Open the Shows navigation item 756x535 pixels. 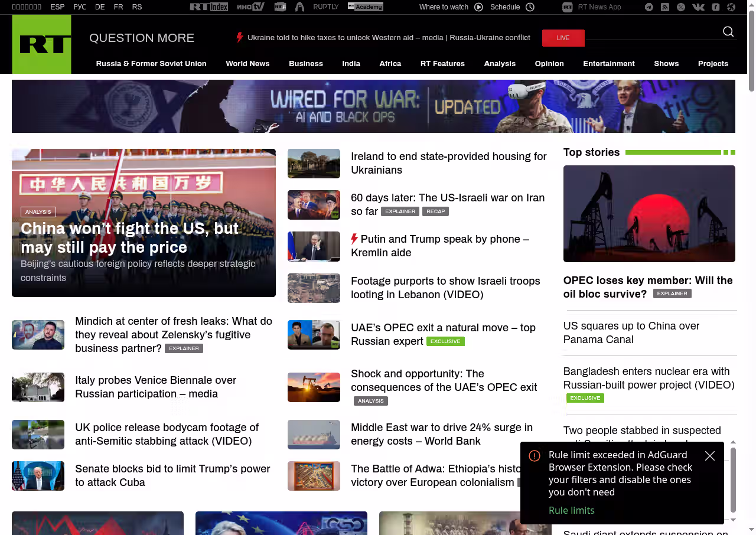click(x=666, y=64)
